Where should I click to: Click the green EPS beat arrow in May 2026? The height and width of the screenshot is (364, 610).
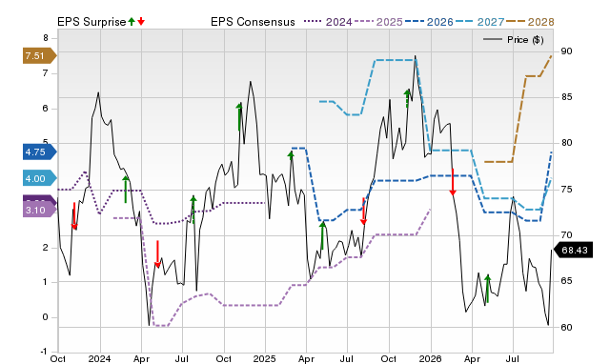tap(488, 289)
